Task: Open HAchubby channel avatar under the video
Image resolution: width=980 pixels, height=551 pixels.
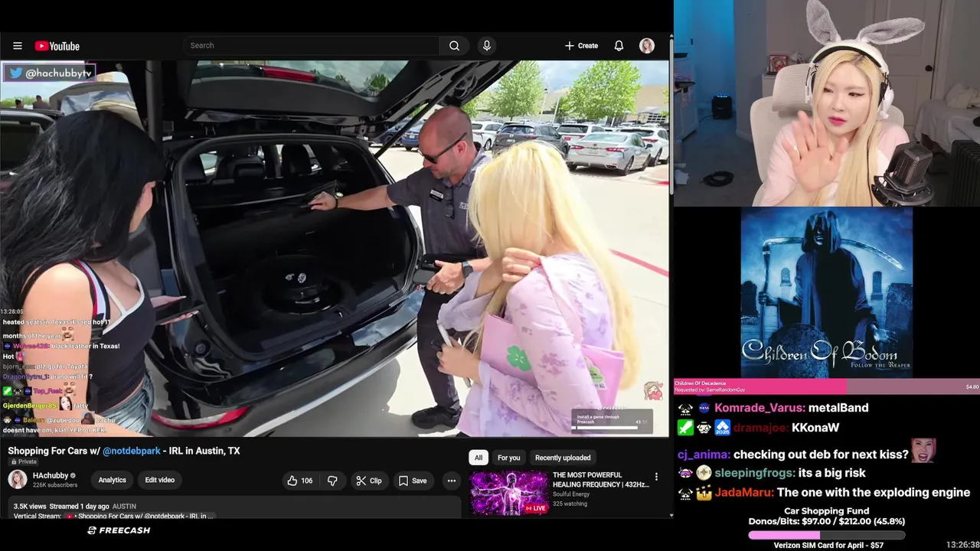Action: [x=18, y=480]
